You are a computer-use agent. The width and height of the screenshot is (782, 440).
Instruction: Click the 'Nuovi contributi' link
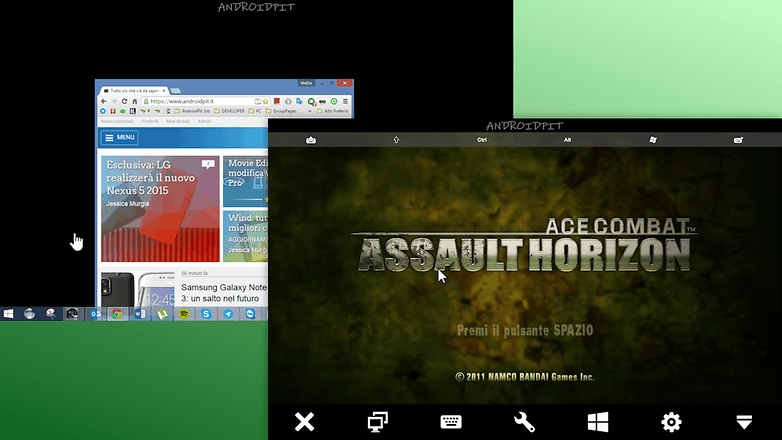pyautogui.click(x=117, y=121)
